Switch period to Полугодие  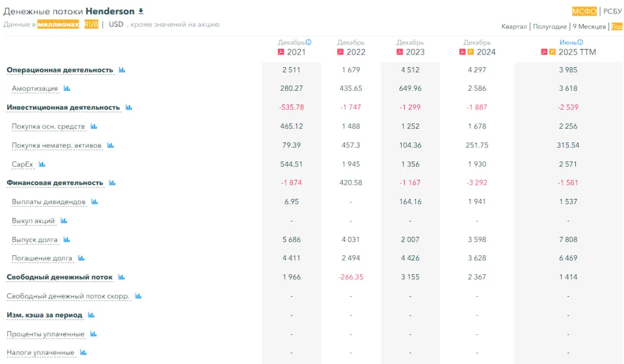550,27
